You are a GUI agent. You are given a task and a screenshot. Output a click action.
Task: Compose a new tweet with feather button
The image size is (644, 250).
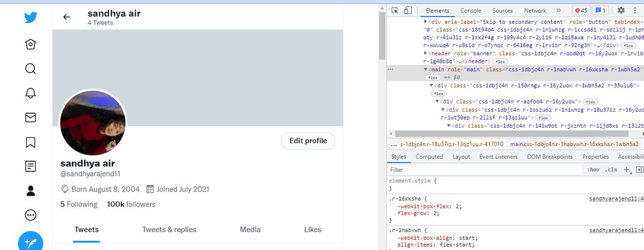tap(31, 242)
